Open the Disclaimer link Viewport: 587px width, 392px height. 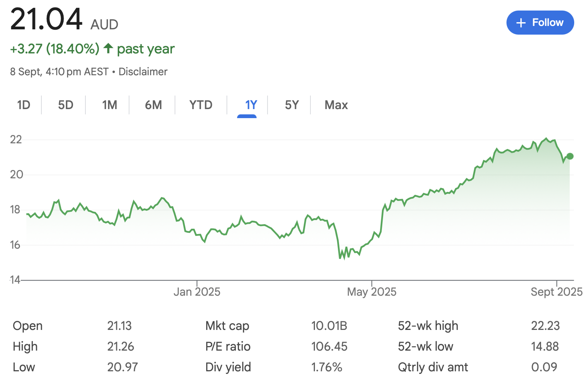[143, 71]
